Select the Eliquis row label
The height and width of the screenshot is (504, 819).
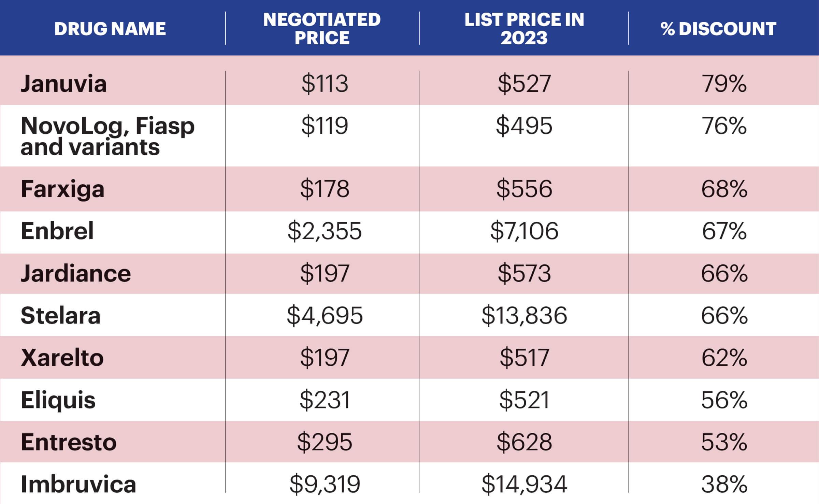coord(58,400)
